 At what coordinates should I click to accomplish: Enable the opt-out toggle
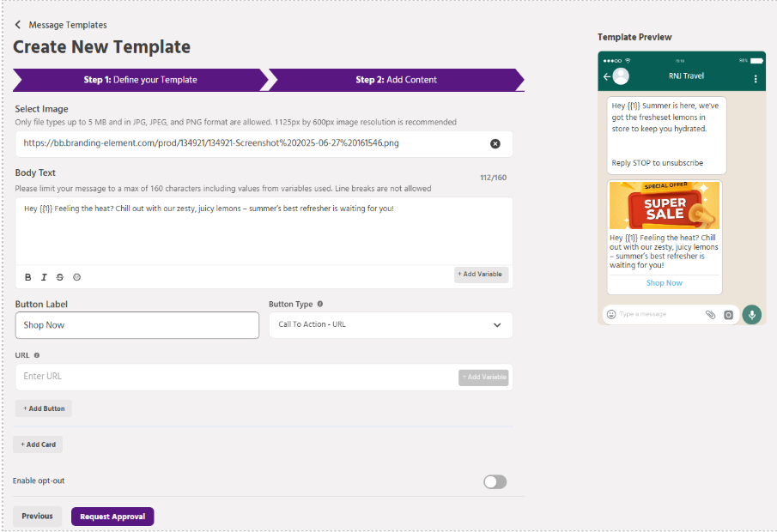coord(495,482)
